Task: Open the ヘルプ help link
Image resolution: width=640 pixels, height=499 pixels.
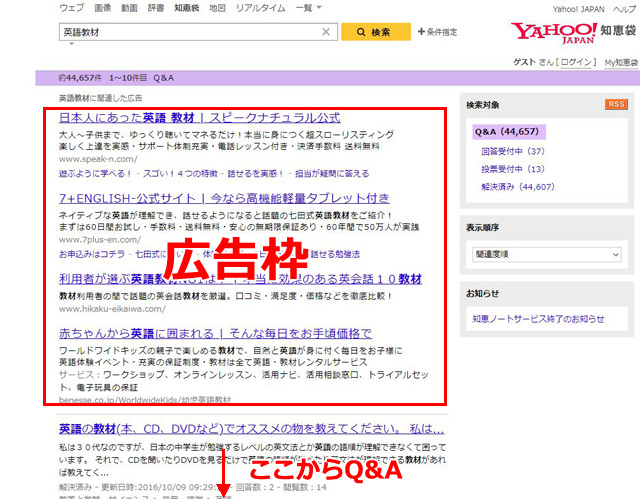Action: 624,9
